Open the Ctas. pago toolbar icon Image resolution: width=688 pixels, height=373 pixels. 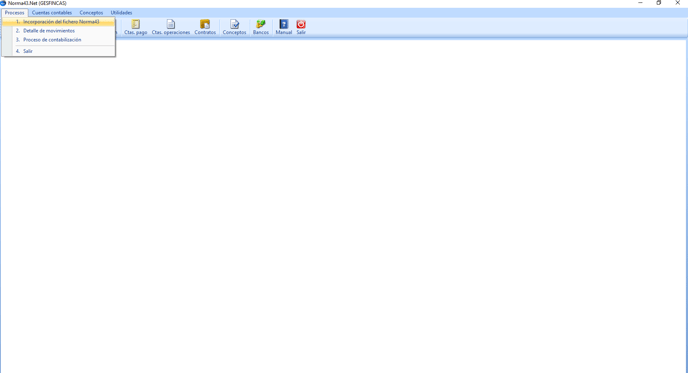tap(136, 27)
